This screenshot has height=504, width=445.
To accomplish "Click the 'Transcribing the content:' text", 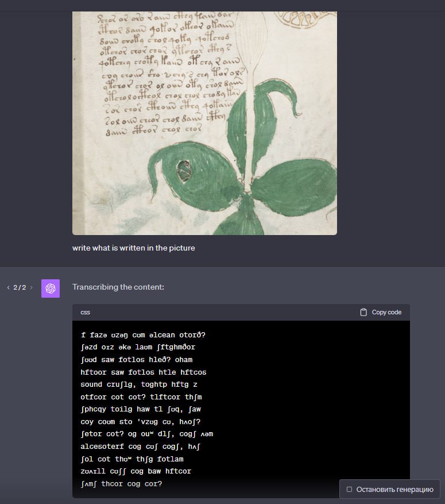I will [x=118, y=287].
